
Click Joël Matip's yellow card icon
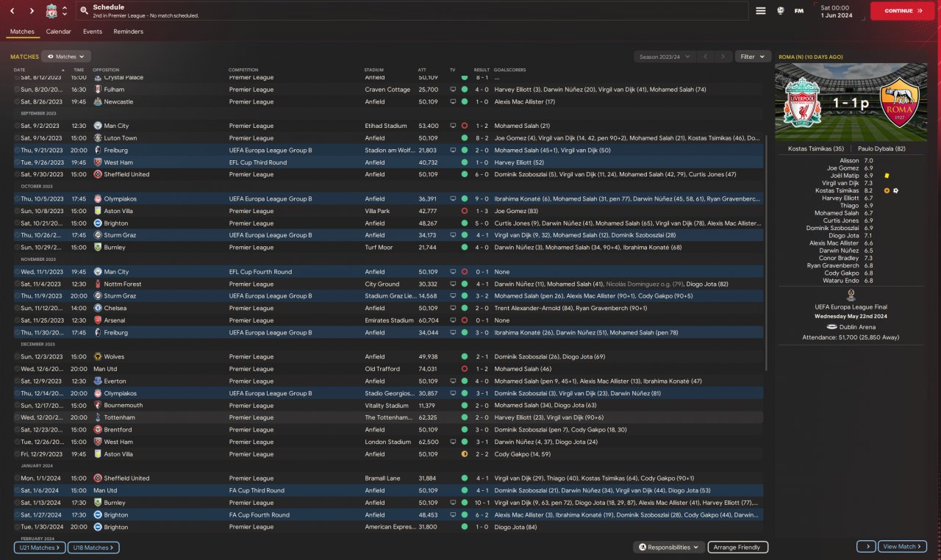(887, 176)
